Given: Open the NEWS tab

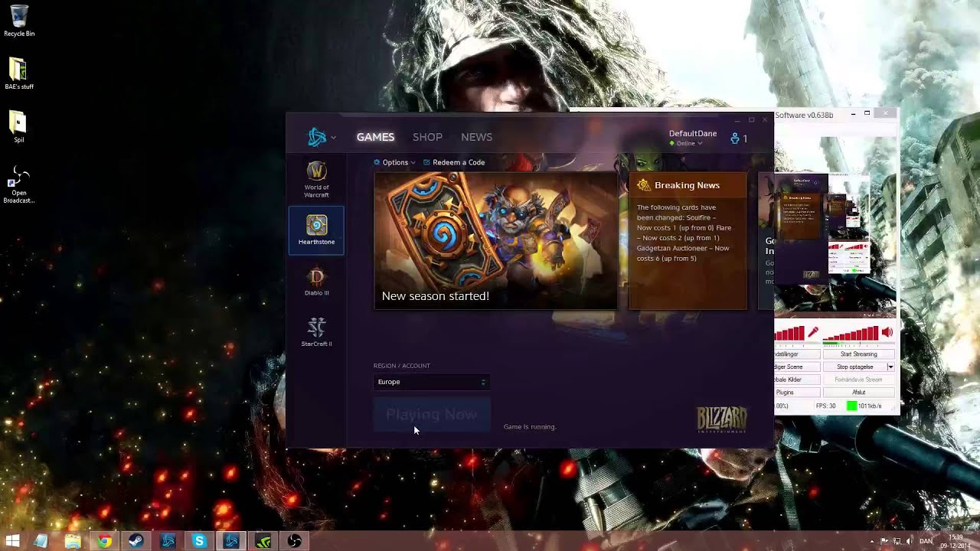Looking at the screenshot, I should [476, 137].
